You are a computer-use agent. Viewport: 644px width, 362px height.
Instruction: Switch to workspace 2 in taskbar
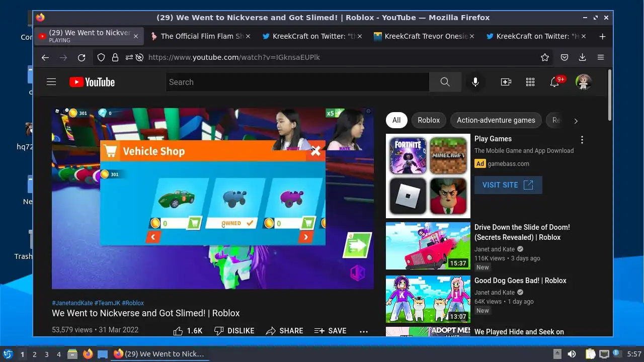click(x=34, y=354)
